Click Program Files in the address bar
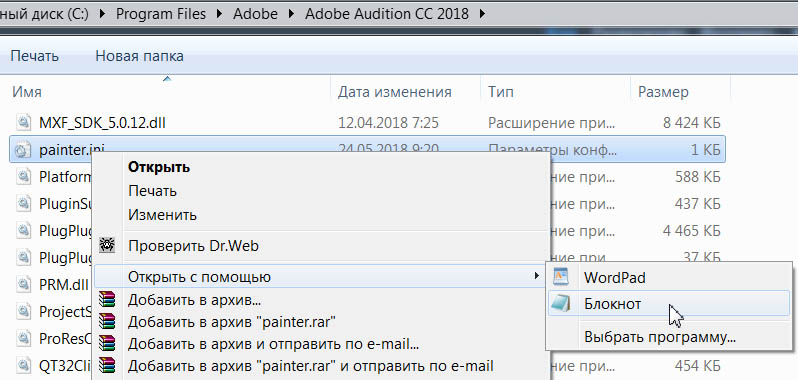 (161, 14)
